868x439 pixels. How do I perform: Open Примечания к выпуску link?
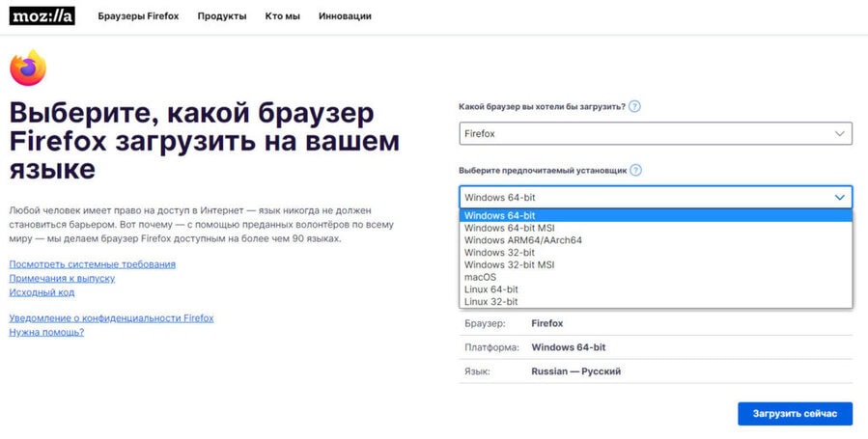[62, 278]
